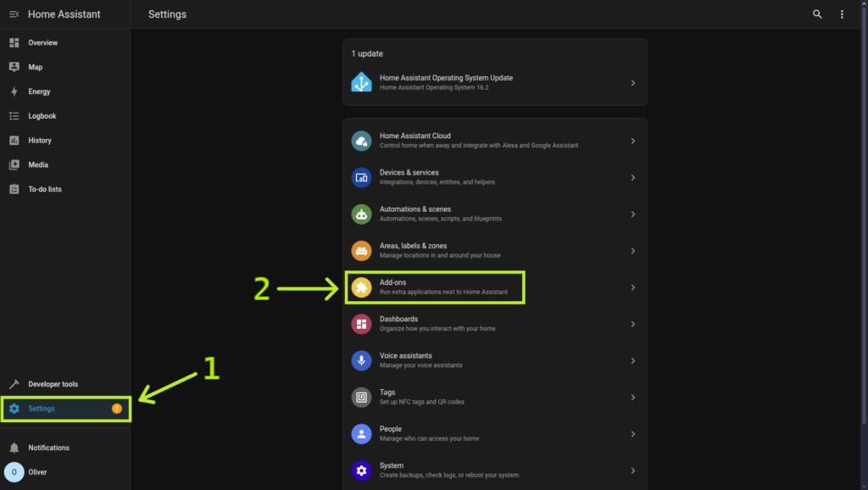The image size is (868, 490).
Task: Click the chevron on the Devices & services row
Action: pos(632,177)
